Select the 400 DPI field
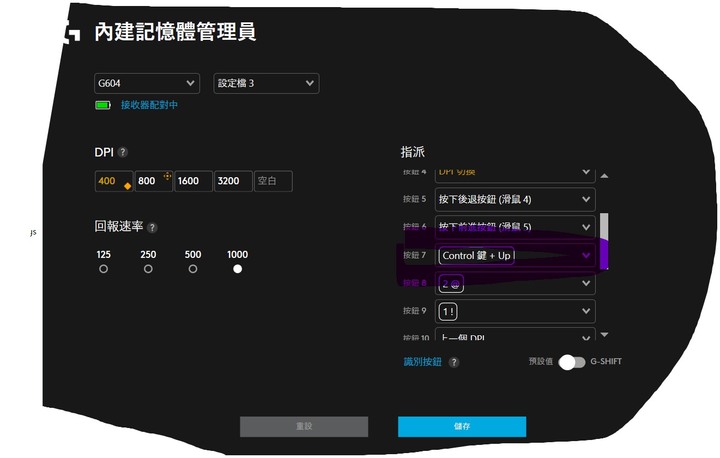Image resolution: width=720 pixels, height=458 pixels. (114, 181)
